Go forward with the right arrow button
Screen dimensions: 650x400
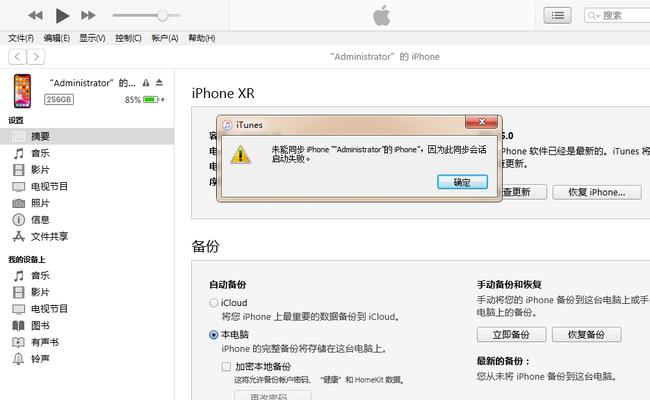pos(36,56)
